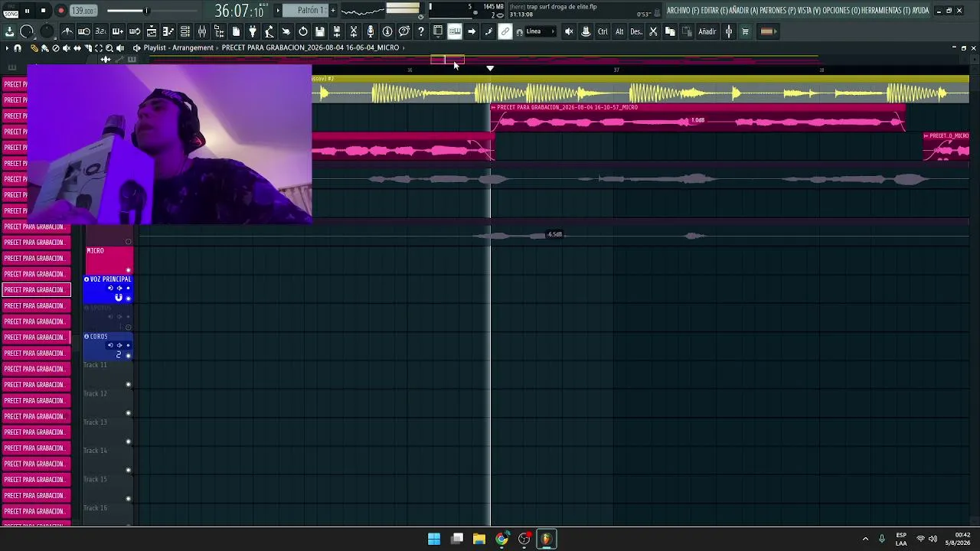Select the highlighted PRECET PARA GRABACION clip item
The width and height of the screenshot is (980, 551).
[36, 290]
